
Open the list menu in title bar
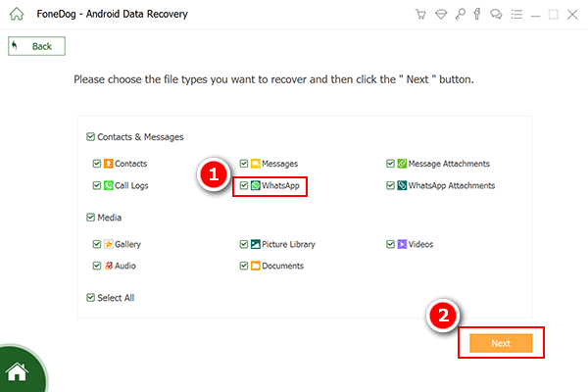click(x=515, y=15)
